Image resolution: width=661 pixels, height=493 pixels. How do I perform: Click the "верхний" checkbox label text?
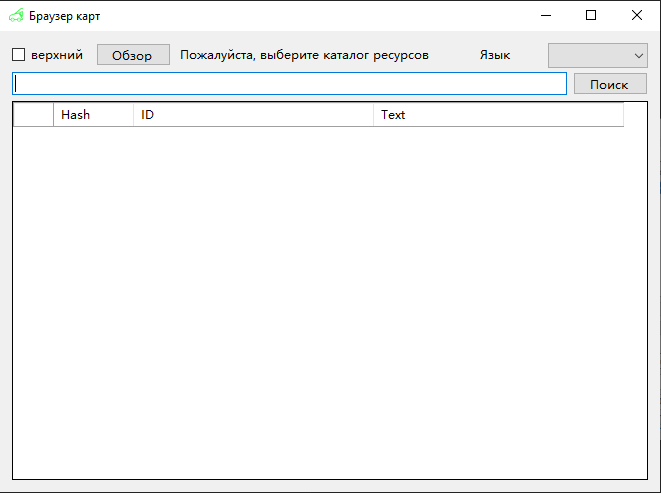pyautogui.click(x=57, y=55)
